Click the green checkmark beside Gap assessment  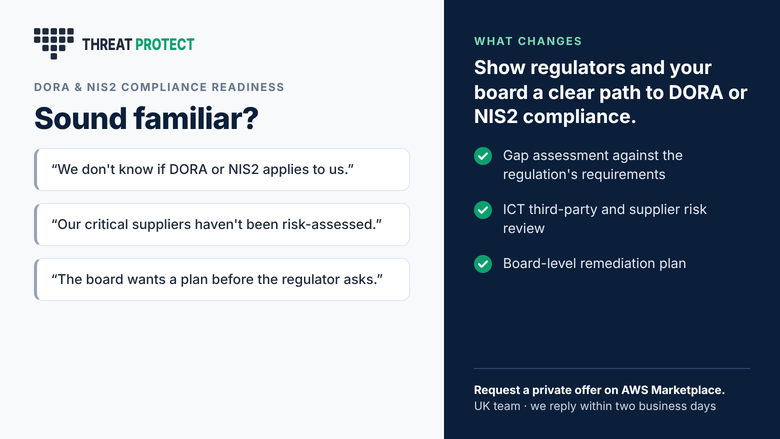point(483,156)
